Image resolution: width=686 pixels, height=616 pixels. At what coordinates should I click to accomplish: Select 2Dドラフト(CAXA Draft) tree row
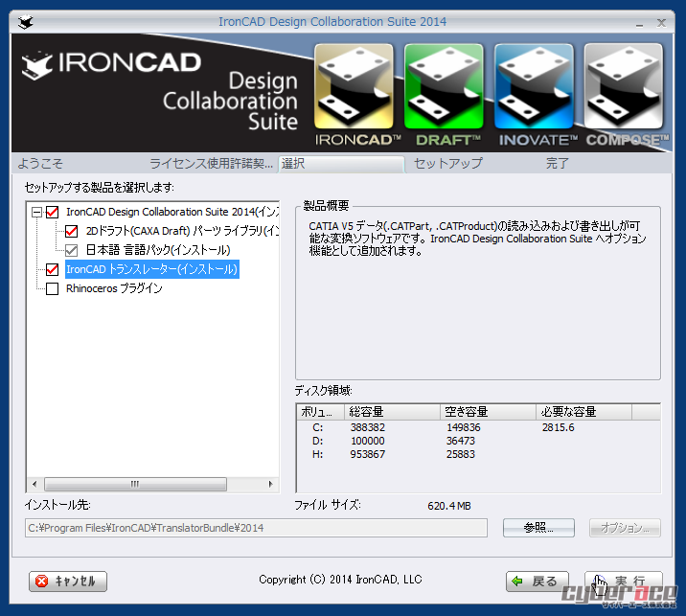(x=182, y=231)
